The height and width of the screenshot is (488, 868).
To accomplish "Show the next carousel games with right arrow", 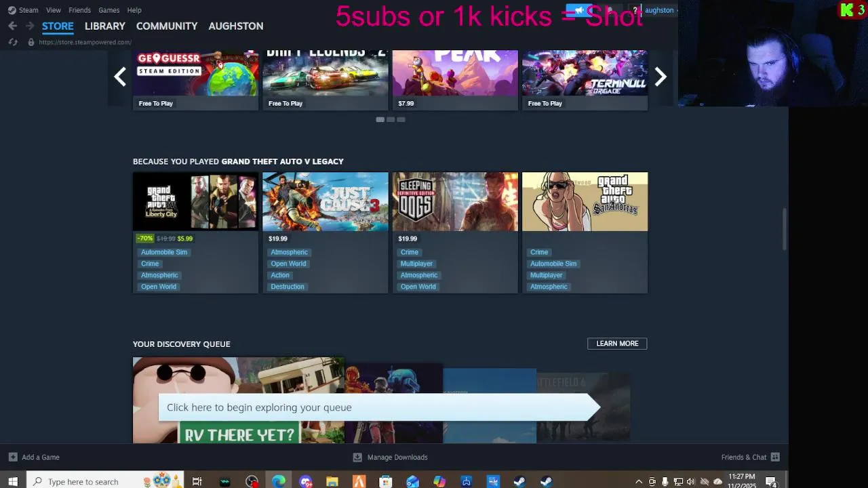I will tap(660, 77).
